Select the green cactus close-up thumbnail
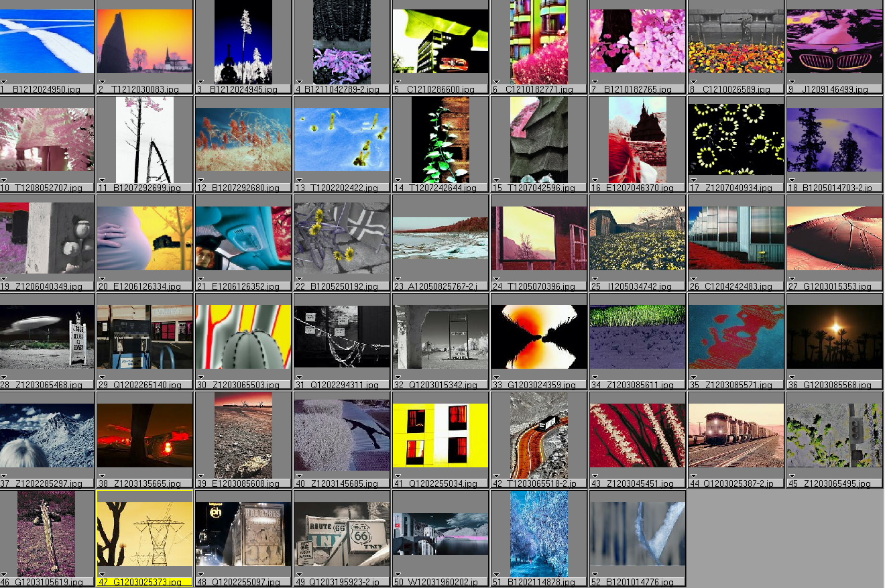This screenshot has width=885, height=588. (x=243, y=337)
